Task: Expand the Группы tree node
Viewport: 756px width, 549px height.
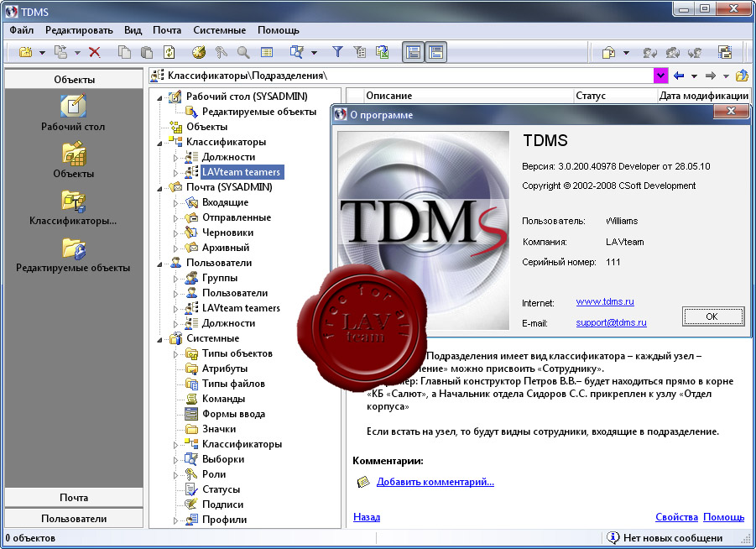Action: coord(176,279)
